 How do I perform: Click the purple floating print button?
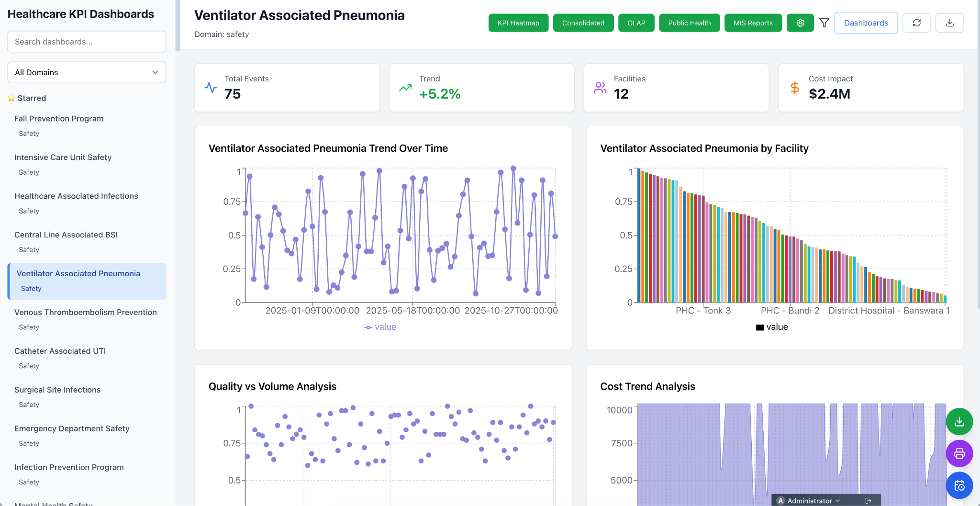coord(959,453)
